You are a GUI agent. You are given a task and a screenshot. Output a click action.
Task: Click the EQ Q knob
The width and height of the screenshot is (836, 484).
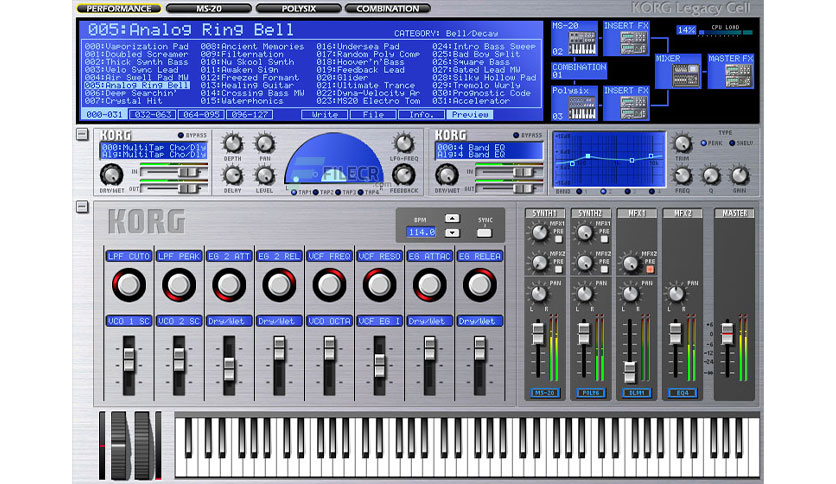[710, 175]
